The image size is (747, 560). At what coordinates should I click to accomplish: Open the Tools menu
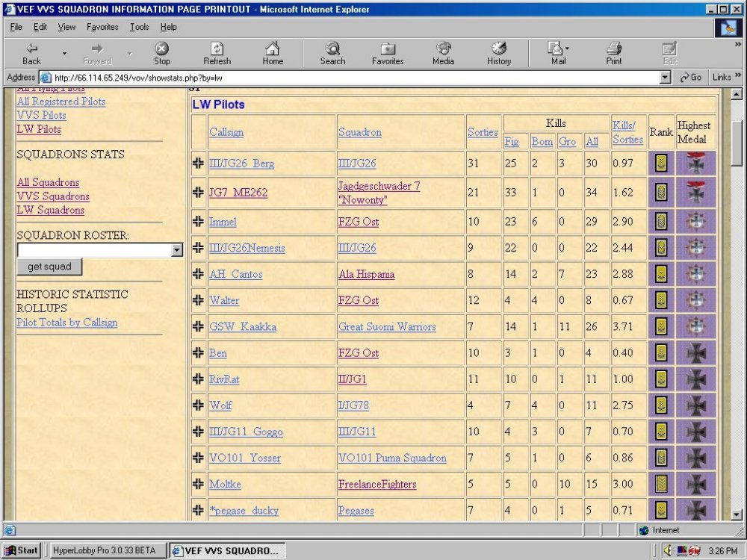(139, 27)
